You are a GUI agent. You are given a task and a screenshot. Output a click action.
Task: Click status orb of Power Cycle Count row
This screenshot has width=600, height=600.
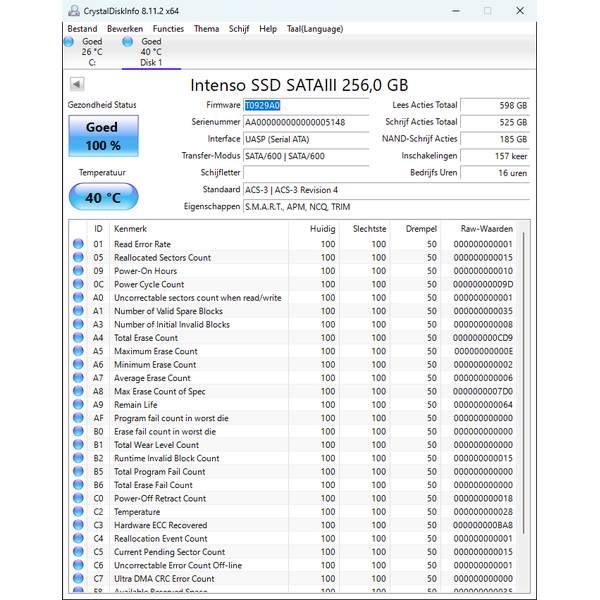(78, 284)
